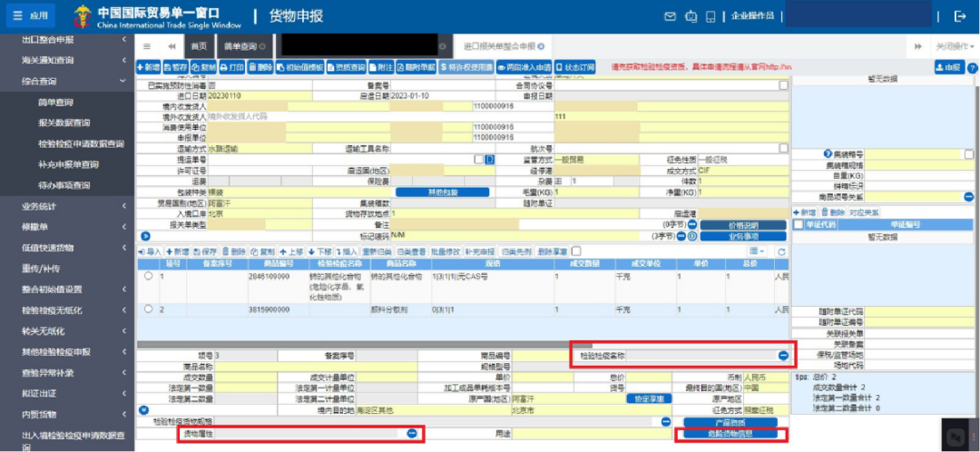The width and height of the screenshot is (980, 452).
Task: Click the logout icon at top right
Action: [960, 17]
